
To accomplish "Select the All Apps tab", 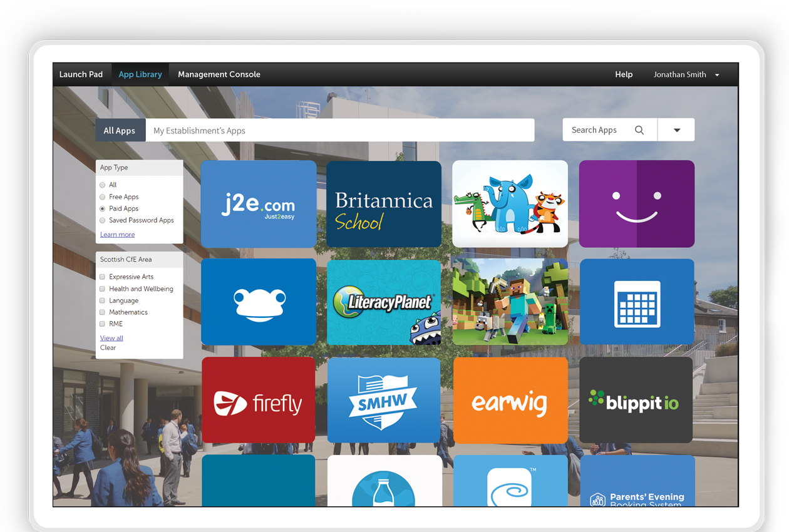I will (x=120, y=130).
